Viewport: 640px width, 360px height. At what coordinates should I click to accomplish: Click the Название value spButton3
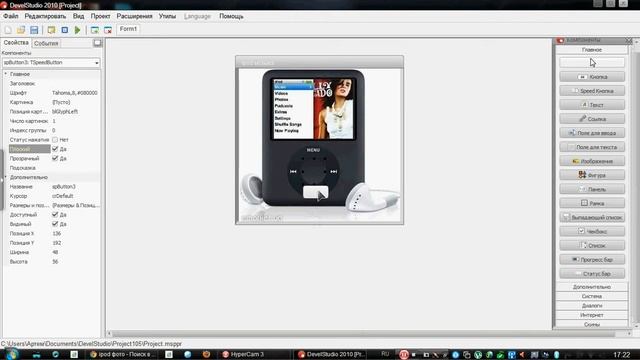(64, 187)
